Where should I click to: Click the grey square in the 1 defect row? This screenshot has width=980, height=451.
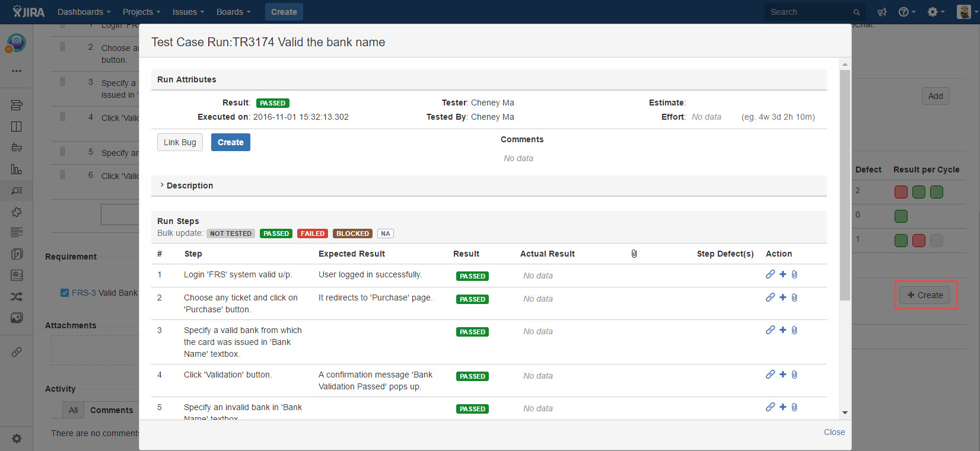936,241
